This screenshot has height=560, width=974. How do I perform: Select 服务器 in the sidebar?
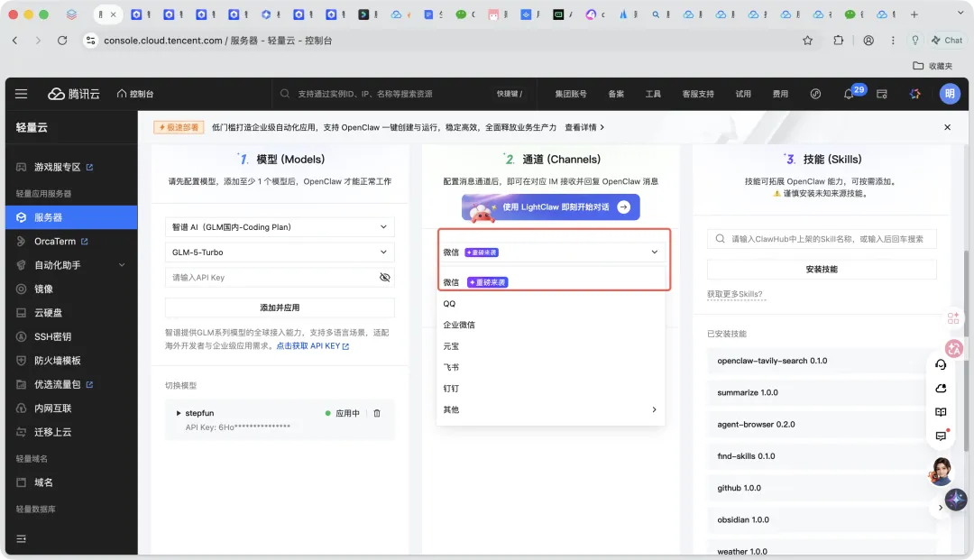click(x=71, y=217)
